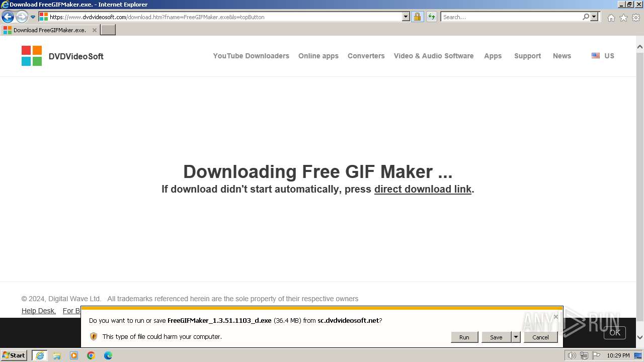Open recent pages dropdown next to Forward

click(33, 17)
